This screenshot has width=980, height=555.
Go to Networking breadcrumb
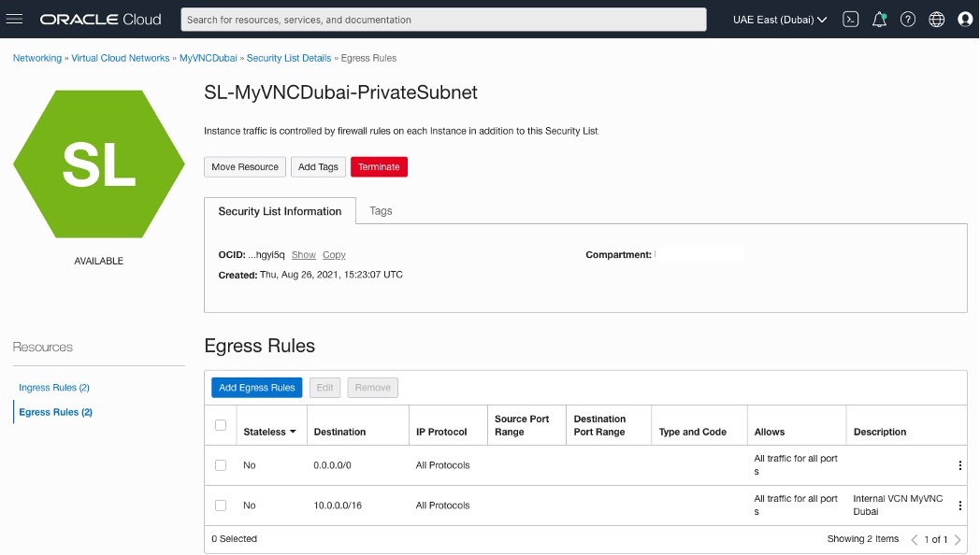pos(37,58)
